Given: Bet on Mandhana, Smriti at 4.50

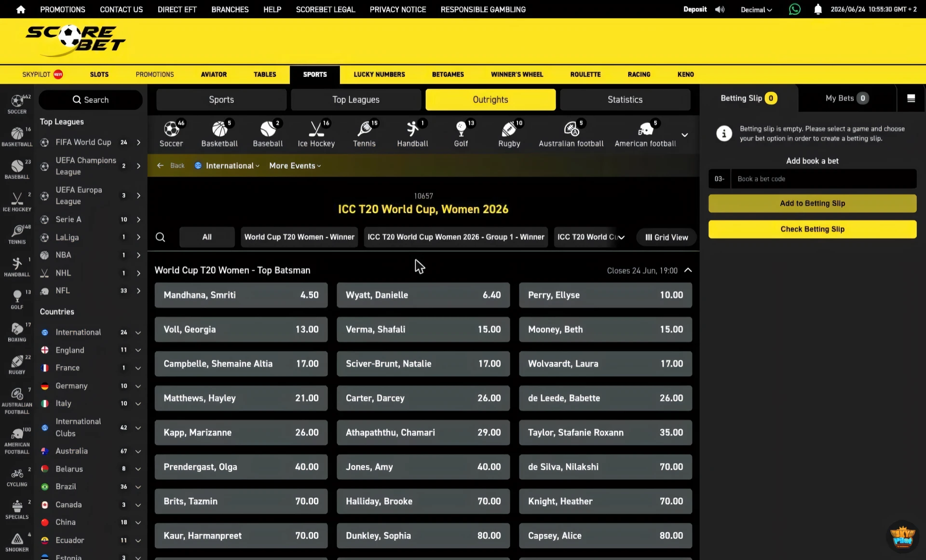Looking at the screenshot, I should click(241, 295).
